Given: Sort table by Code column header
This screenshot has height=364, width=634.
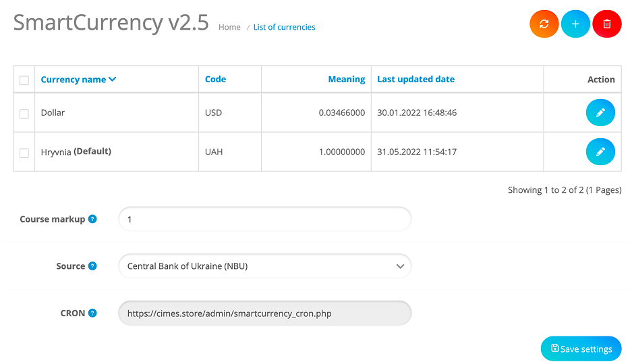Looking at the screenshot, I should (215, 79).
